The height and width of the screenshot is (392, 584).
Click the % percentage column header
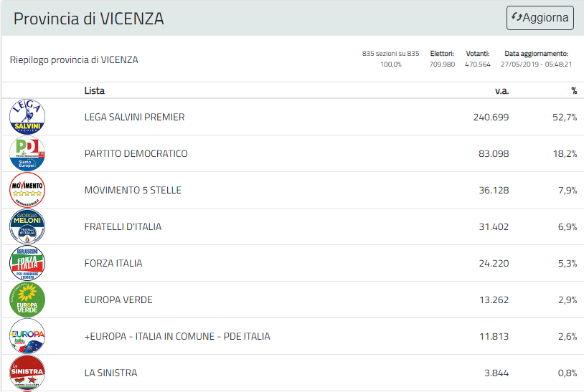[573, 90]
